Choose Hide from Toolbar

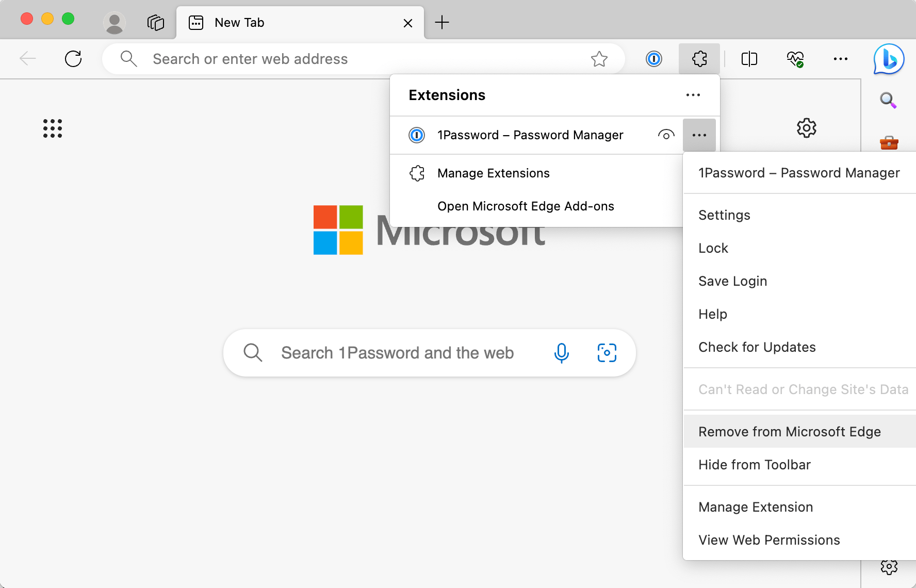click(799, 465)
